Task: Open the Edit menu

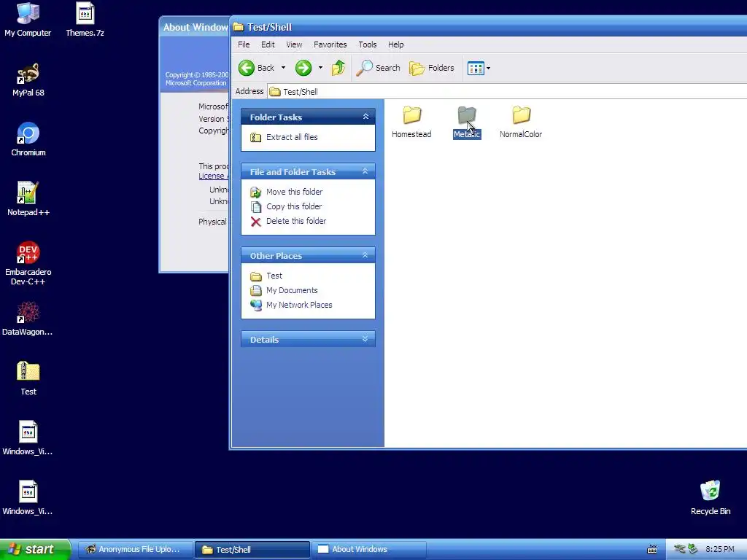Action: (268, 44)
